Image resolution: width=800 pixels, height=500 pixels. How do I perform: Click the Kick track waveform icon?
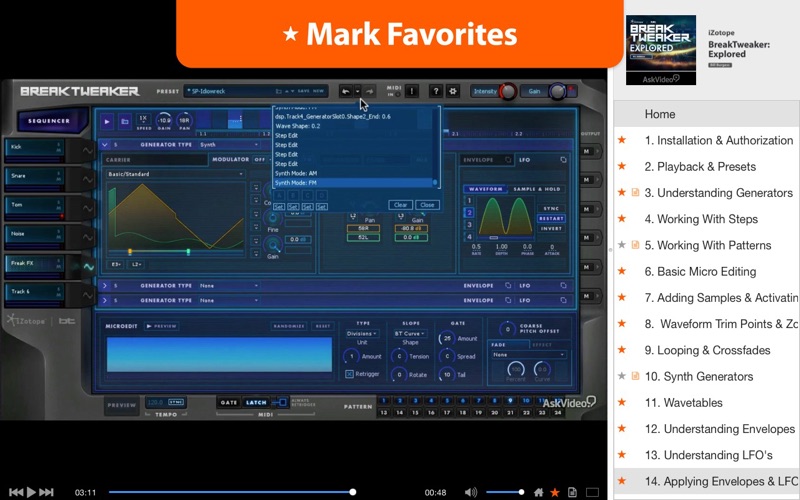tap(88, 151)
